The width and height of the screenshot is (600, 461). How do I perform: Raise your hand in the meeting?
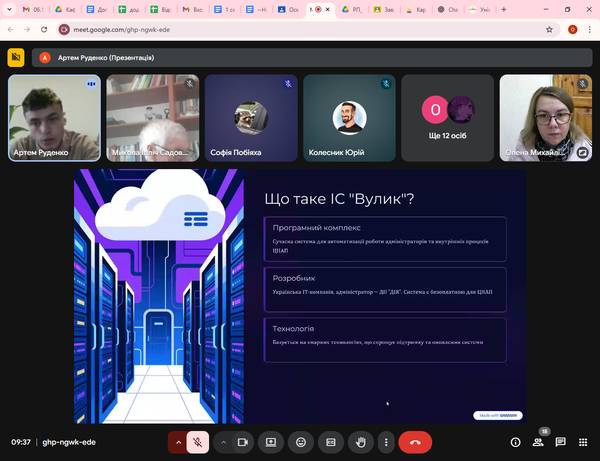click(x=360, y=441)
